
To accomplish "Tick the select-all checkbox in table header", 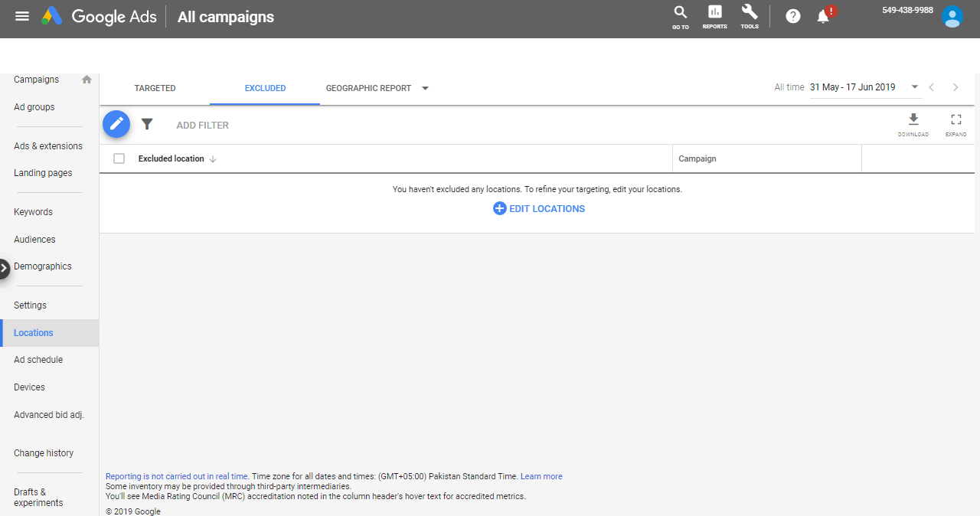I will coord(119,158).
